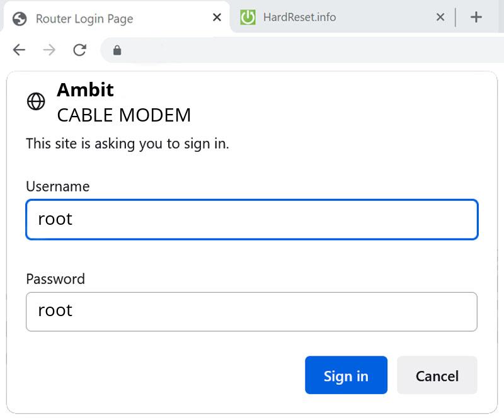Close the HardReset.info tab
This screenshot has height=420, width=504.
pos(440,17)
